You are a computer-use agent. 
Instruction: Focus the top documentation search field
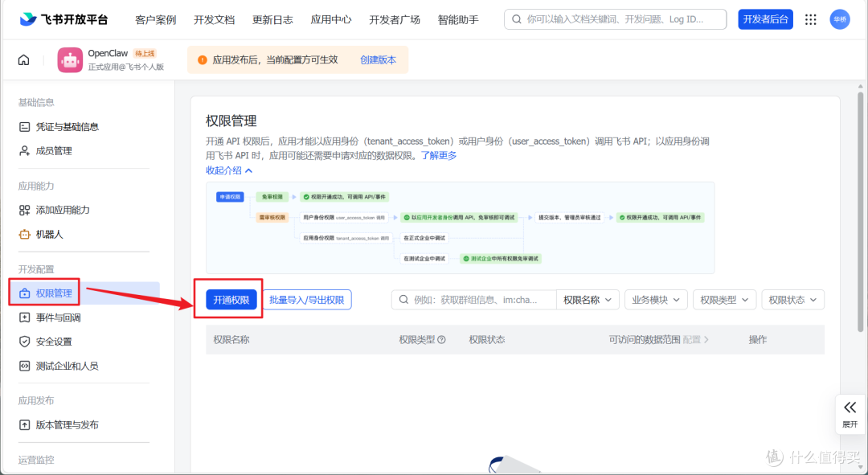click(x=615, y=19)
